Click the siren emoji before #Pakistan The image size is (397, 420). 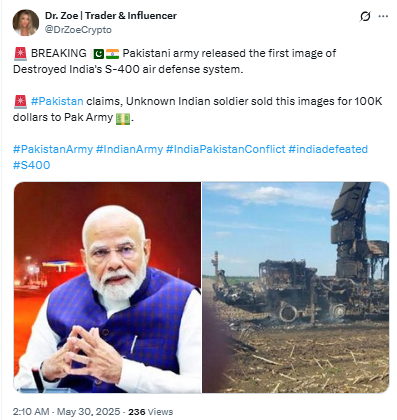pyautogui.click(x=20, y=101)
